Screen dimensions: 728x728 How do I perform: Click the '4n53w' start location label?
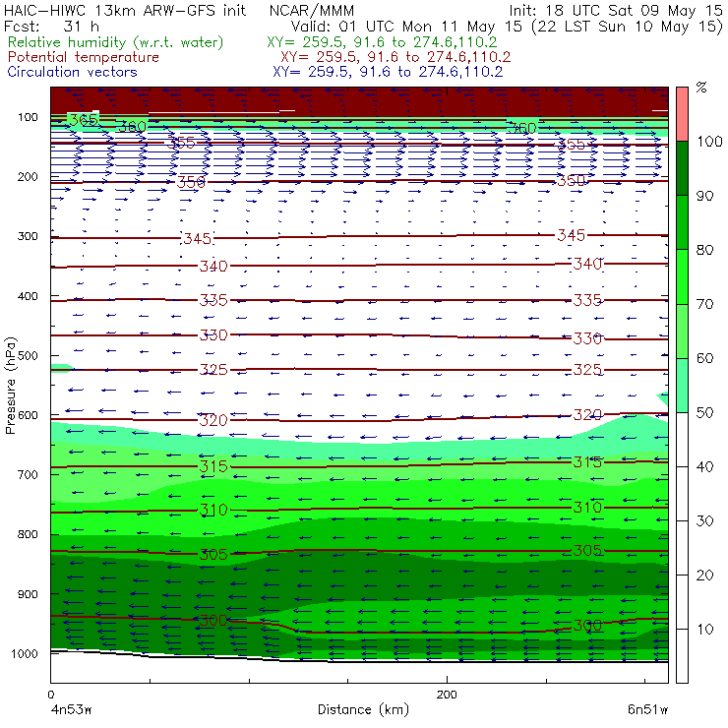(71, 710)
